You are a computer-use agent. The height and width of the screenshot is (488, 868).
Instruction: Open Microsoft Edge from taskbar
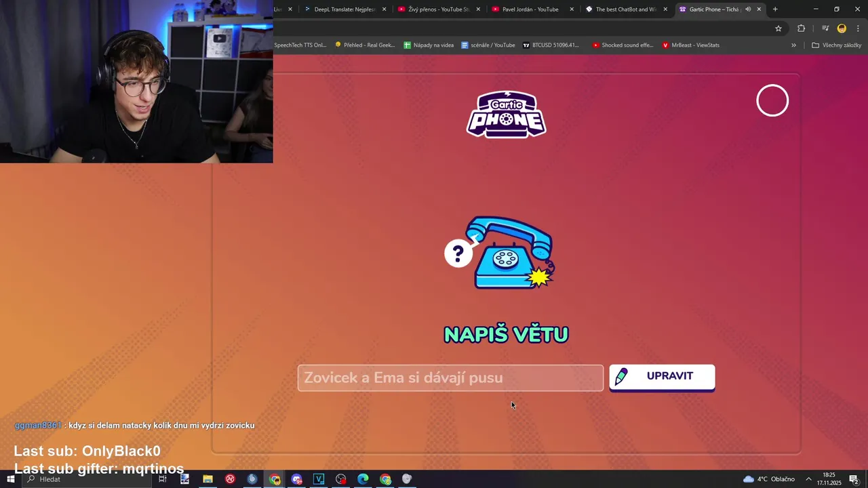click(x=363, y=479)
